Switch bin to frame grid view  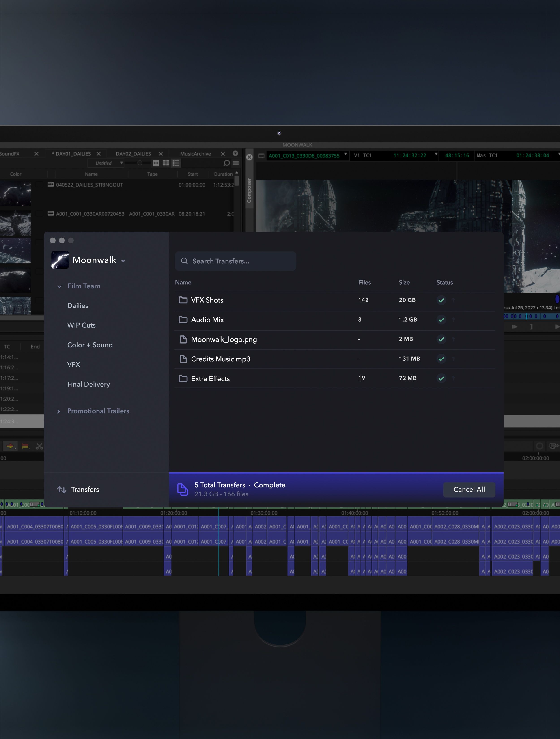tap(166, 163)
